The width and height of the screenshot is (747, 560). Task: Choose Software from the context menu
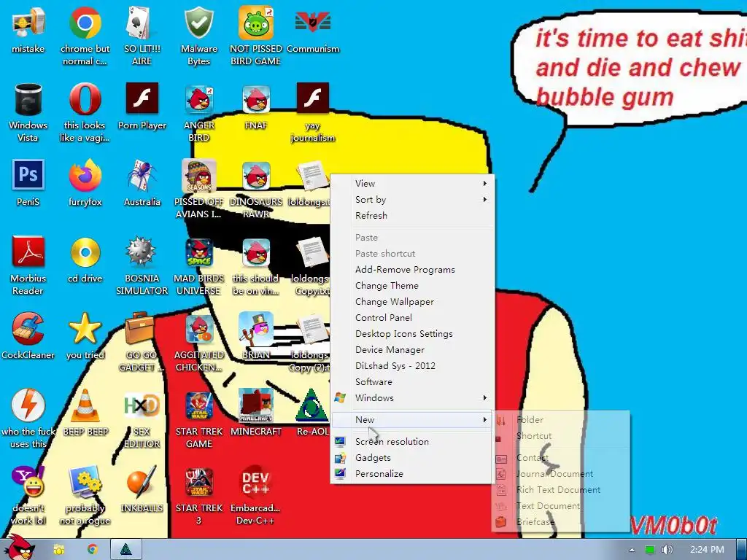pos(412,382)
